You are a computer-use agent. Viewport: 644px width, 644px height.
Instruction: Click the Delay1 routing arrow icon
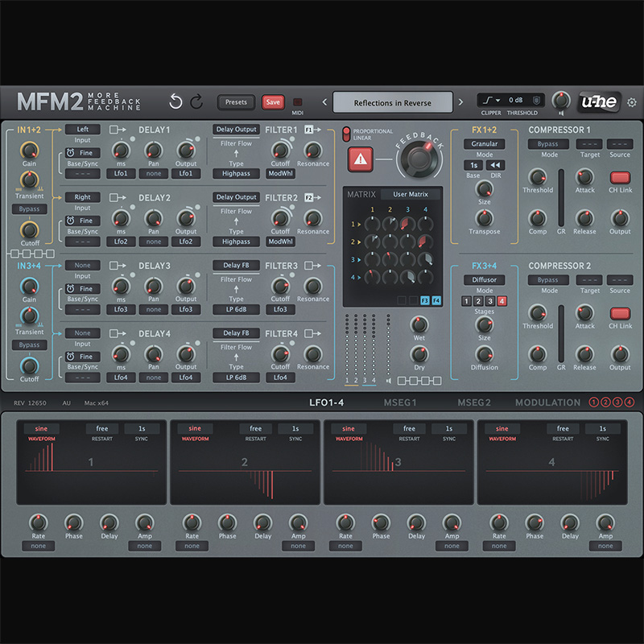click(x=118, y=130)
